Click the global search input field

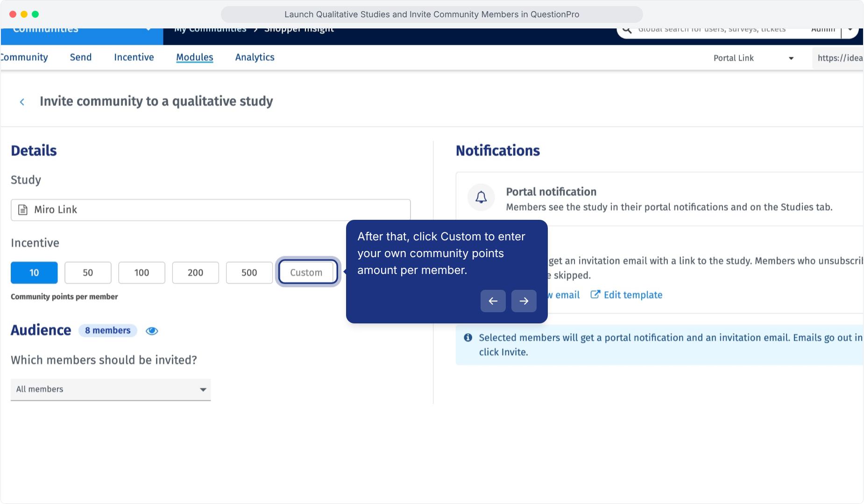click(712, 31)
